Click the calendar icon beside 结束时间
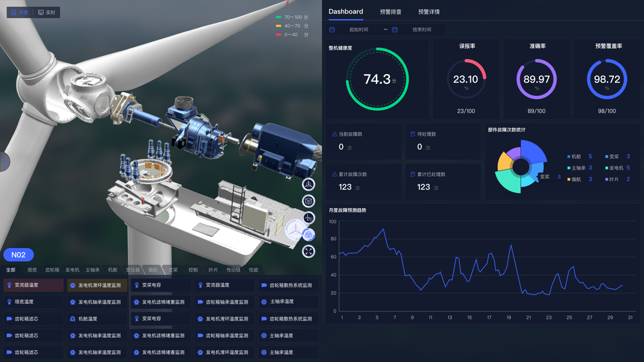Viewport: 644px width, 362px height. click(x=395, y=30)
